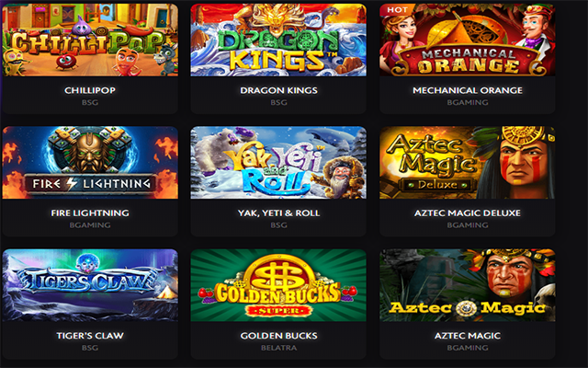Open the Tiger's Claw game thumbnail
The width and height of the screenshot is (588, 368).
point(90,285)
